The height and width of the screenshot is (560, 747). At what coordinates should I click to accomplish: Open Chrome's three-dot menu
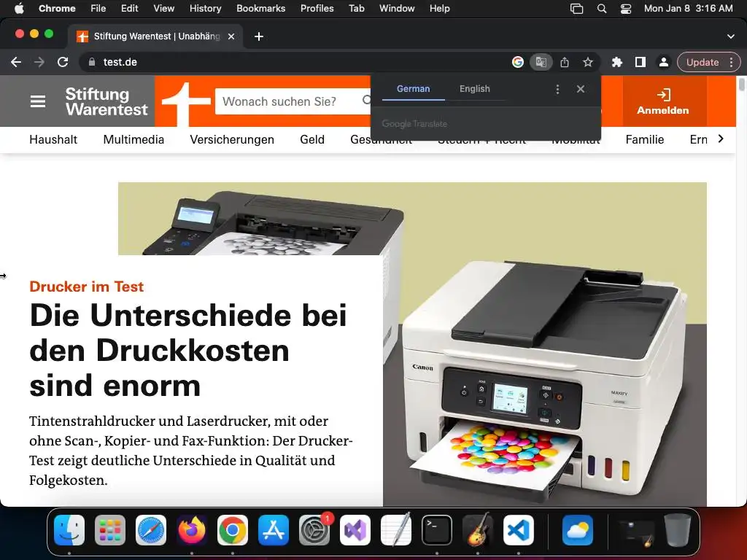(x=731, y=62)
